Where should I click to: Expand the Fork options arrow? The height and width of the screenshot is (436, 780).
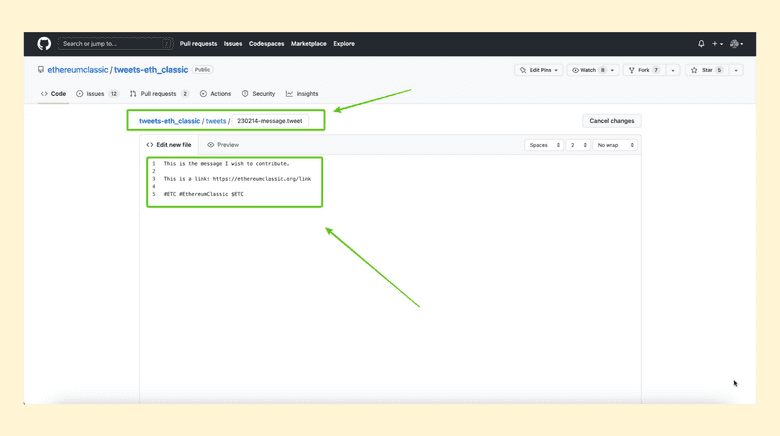[673, 70]
